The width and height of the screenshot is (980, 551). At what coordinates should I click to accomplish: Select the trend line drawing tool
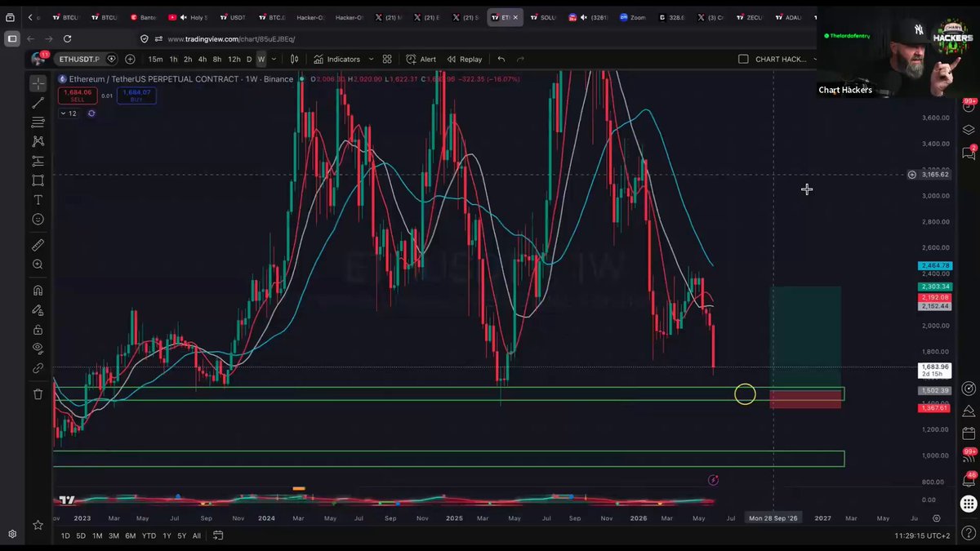coord(38,103)
